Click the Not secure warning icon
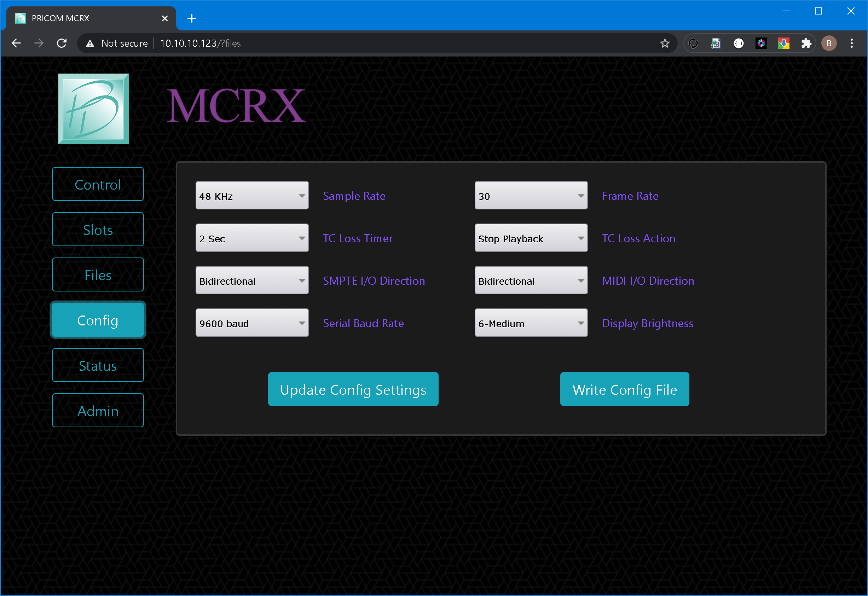 tap(90, 43)
